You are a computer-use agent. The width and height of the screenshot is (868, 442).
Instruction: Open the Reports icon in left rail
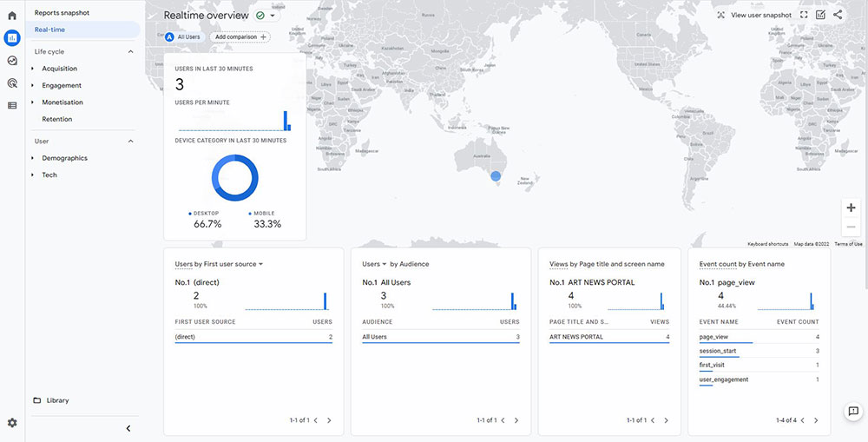(x=12, y=38)
